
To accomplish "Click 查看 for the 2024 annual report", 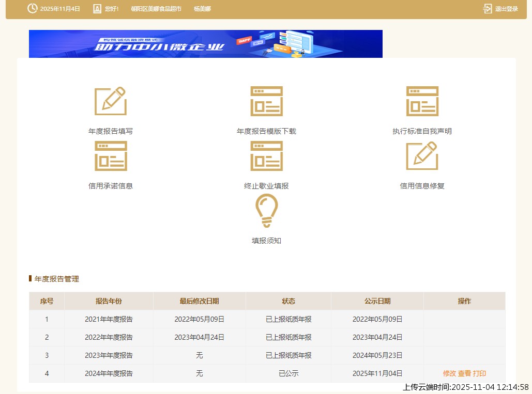I will 464,373.
